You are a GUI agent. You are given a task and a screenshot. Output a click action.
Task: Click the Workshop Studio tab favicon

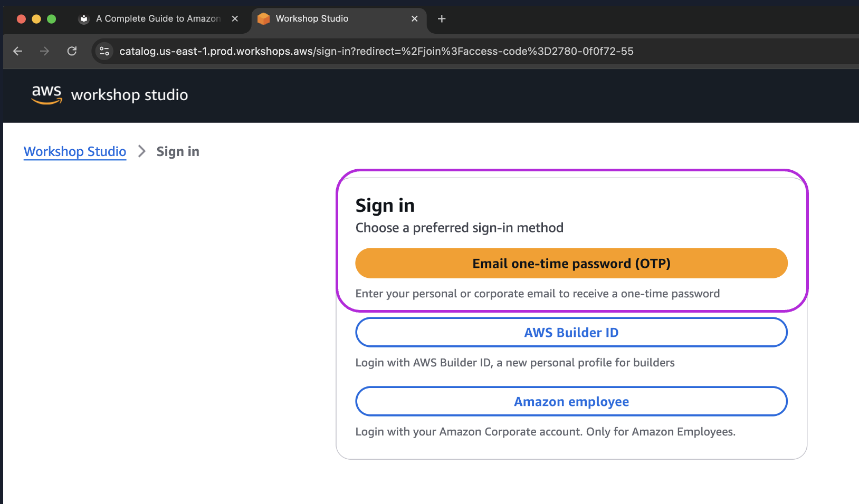pos(263,19)
